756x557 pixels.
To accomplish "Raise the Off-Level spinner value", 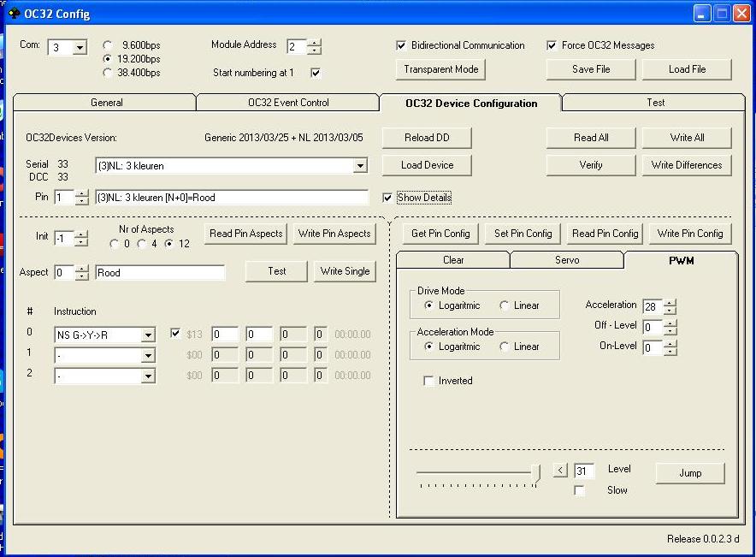I will click(670, 323).
